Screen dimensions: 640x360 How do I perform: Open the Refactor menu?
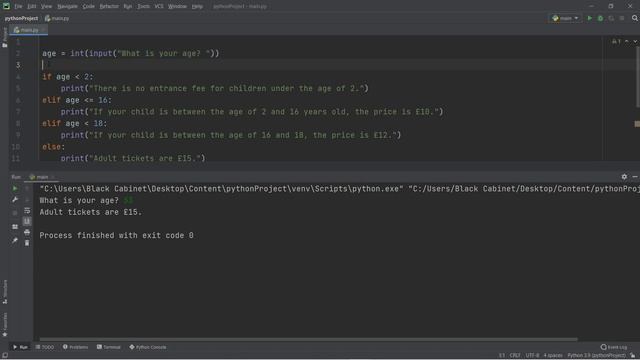click(x=109, y=7)
